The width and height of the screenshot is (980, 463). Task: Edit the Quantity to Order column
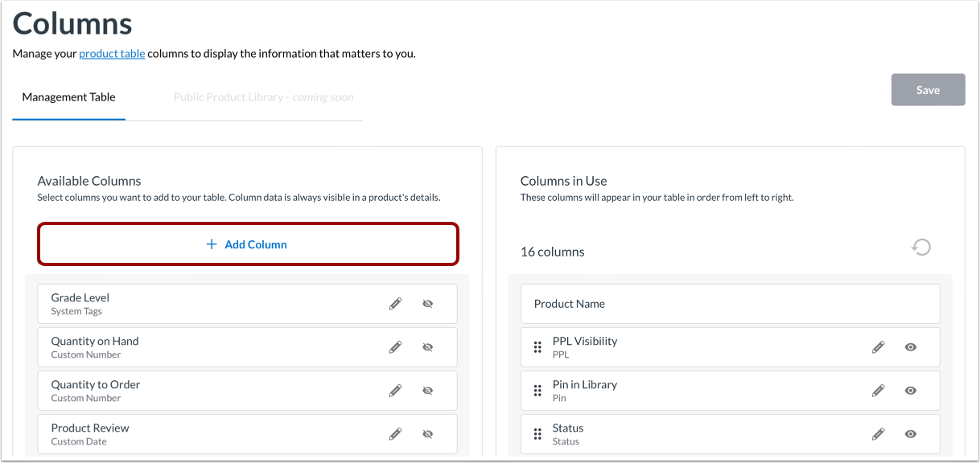tap(395, 390)
